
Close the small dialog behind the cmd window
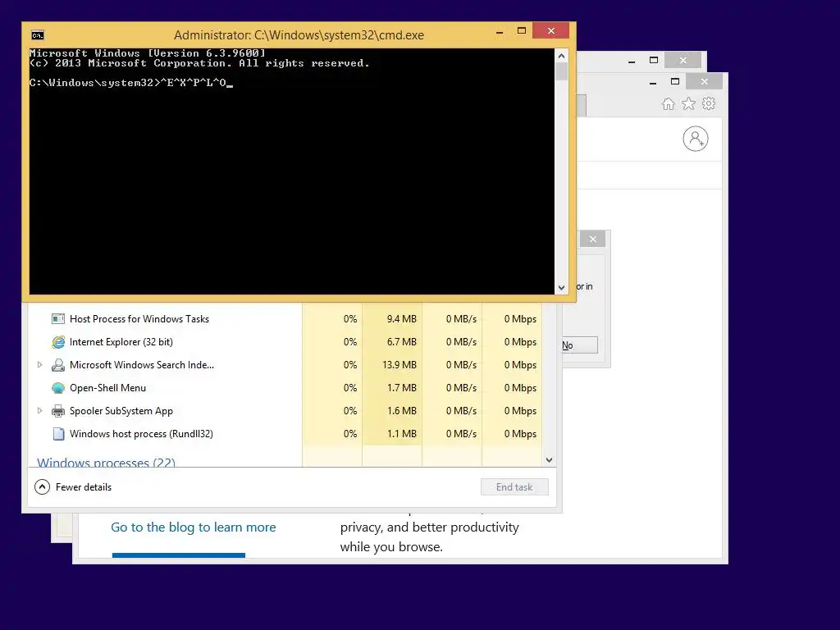click(593, 239)
